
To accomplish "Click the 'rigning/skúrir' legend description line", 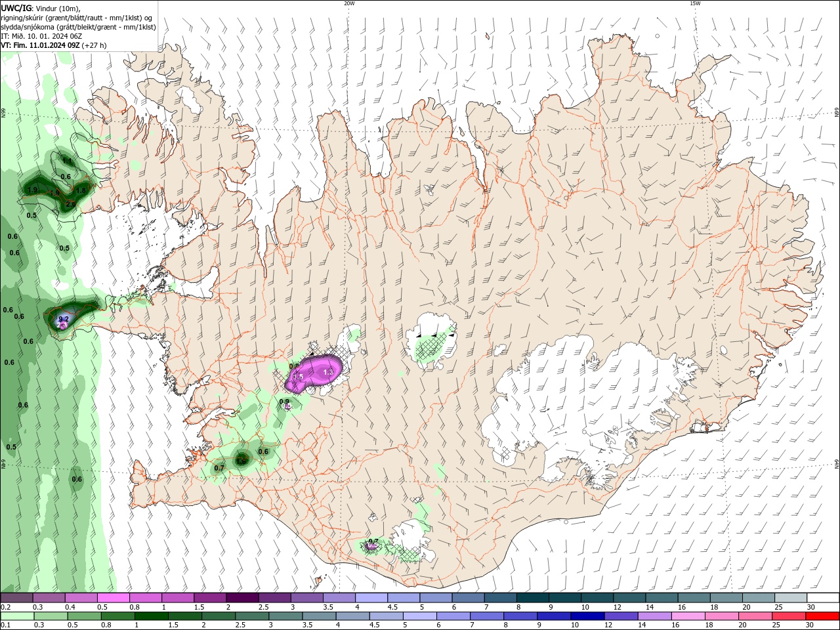I will point(77,18).
